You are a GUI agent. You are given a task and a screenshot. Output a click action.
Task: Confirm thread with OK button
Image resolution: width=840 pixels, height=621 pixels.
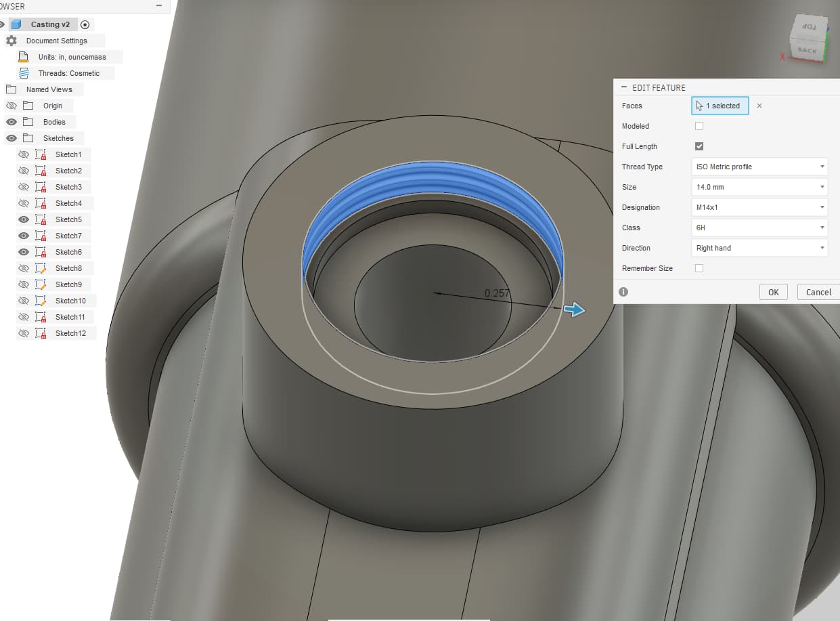click(x=773, y=292)
